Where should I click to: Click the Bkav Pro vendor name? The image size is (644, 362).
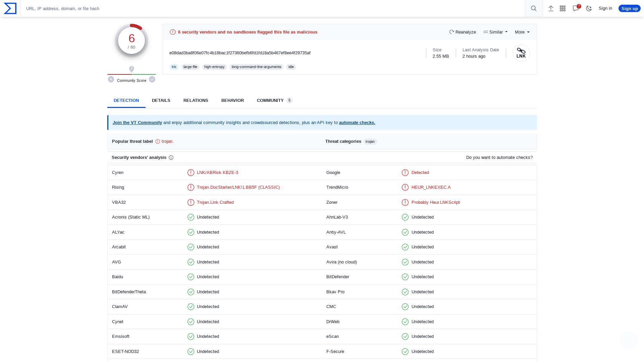coord(335,292)
